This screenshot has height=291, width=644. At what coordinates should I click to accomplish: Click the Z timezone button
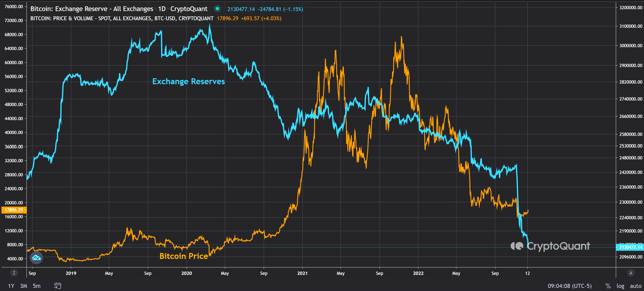(14, 273)
